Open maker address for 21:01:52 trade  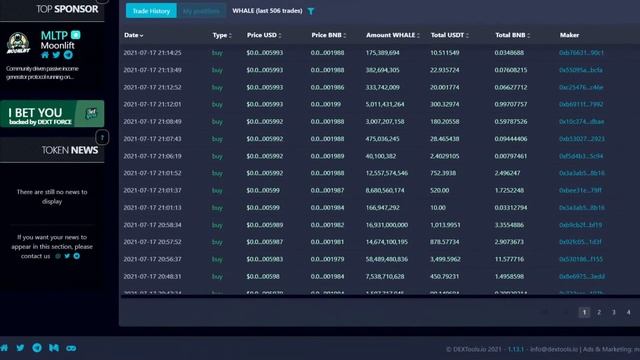582,173
